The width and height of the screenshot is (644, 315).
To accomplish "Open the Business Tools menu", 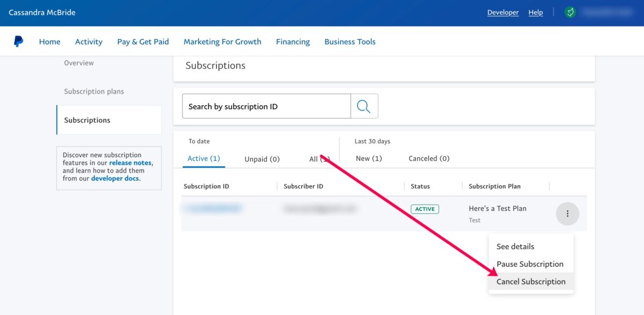I will [350, 41].
